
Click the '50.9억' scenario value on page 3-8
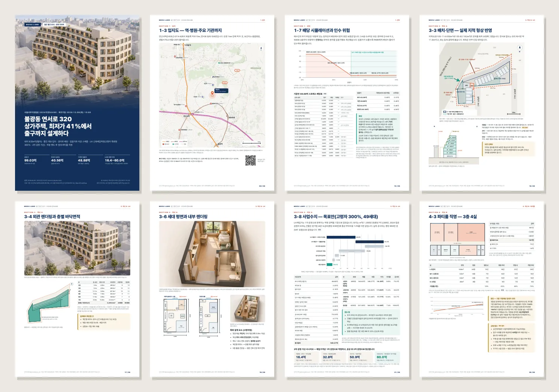(355, 357)
